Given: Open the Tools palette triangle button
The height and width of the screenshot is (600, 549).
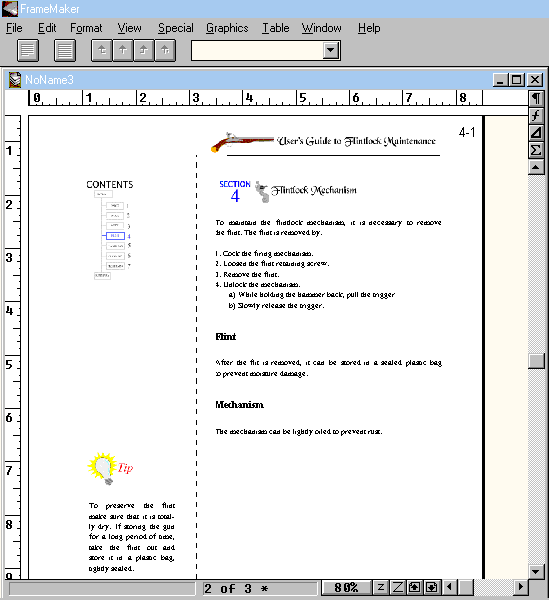Looking at the screenshot, I should tap(536, 133).
